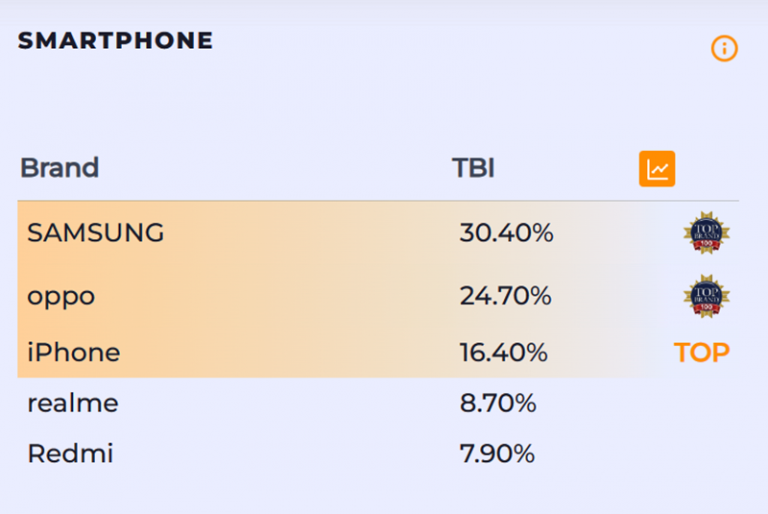Image resolution: width=768 pixels, height=514 pixels.
Task: Click the orange TOP label for iPhone
Action: click(x=701, y=353)
